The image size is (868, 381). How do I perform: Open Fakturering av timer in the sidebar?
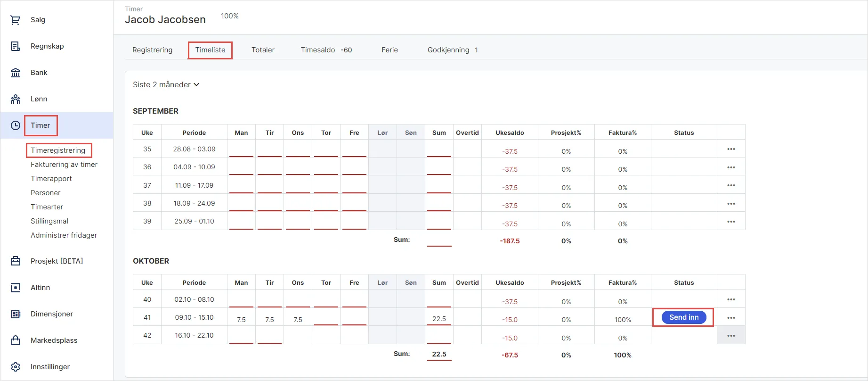[64, 165]
